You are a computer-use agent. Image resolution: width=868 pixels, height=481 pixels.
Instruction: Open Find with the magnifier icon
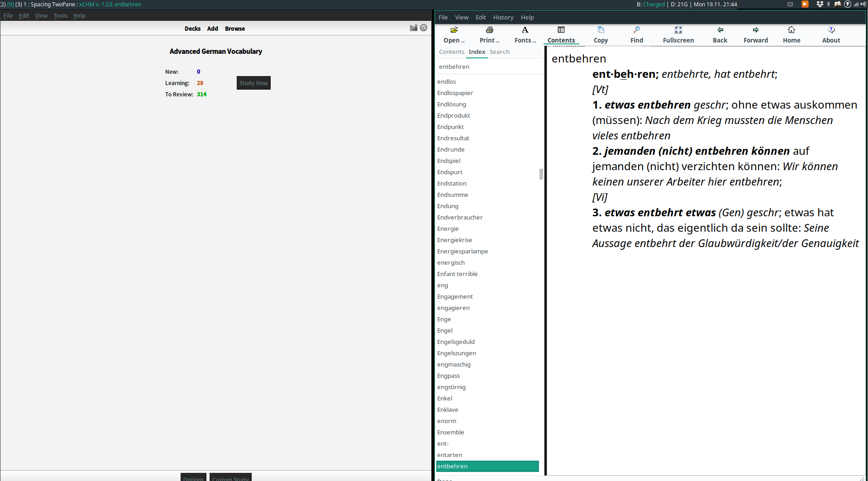point(636,34)
